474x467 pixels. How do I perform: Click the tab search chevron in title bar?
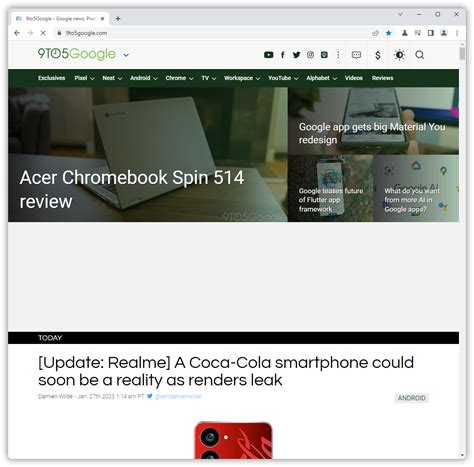[x=400, y=14]
